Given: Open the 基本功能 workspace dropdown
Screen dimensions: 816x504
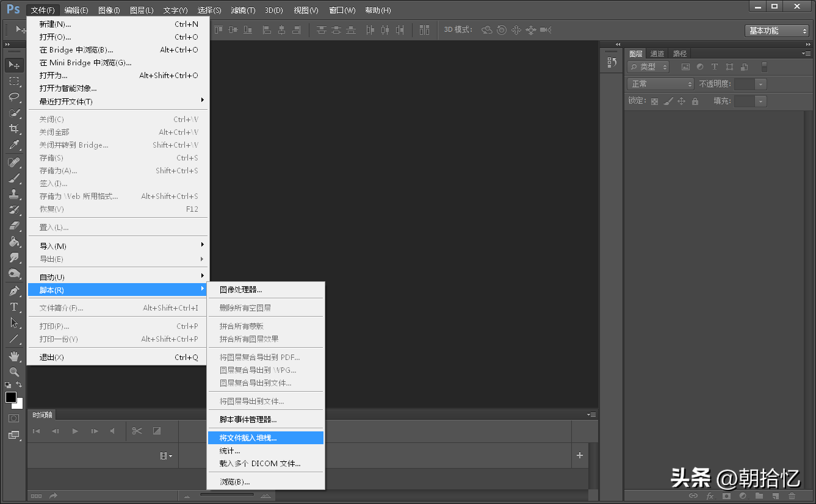Looking at the screenshot, I should point(777,31).
